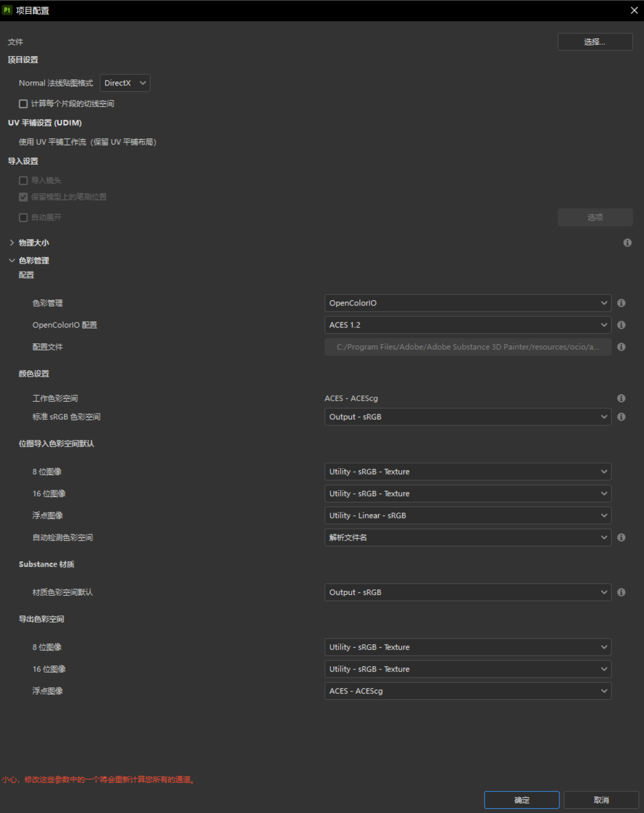The width and height of the screenshot is (644, 813).
Task: Open the 材质色彩空间默认 dropdown
Action: (x=468, y=592)
